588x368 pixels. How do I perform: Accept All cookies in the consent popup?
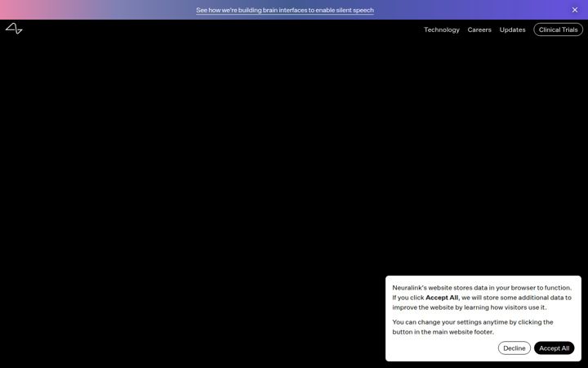(x=554, y=348)
